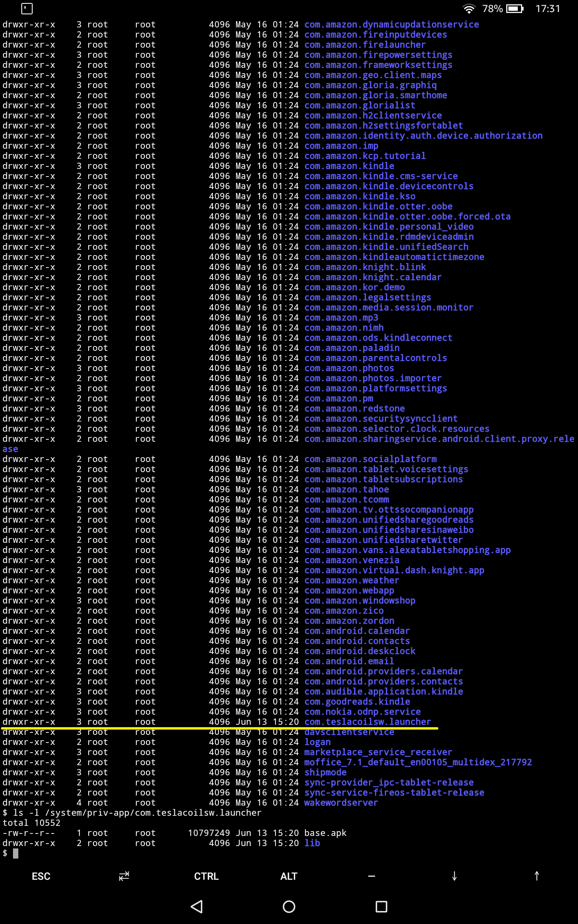Select com.amazon.firelauncher entry

click(x=365, y=45)
